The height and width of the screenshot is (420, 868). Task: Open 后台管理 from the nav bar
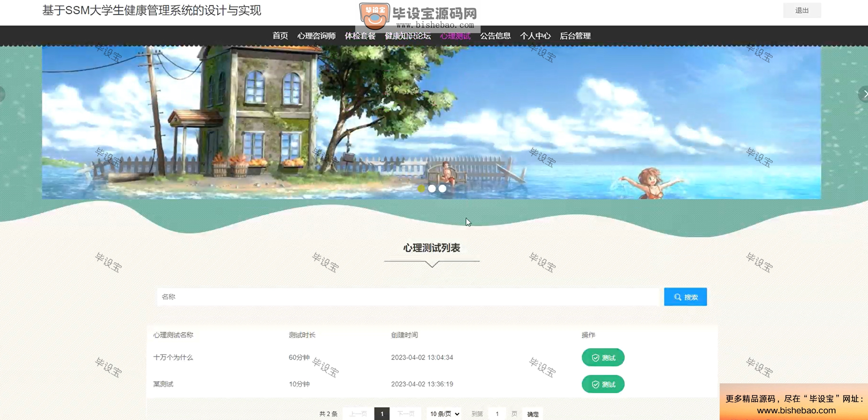point(575,36)
